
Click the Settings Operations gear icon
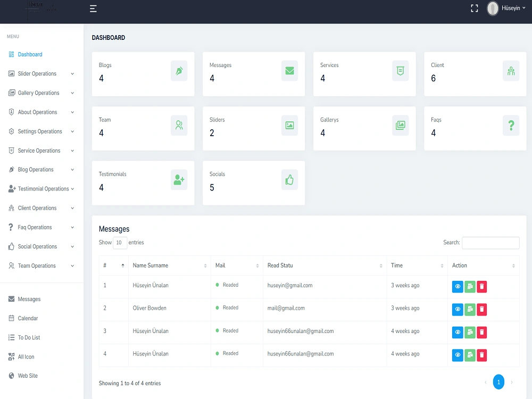pyautogui.click(x=12, y=131)
